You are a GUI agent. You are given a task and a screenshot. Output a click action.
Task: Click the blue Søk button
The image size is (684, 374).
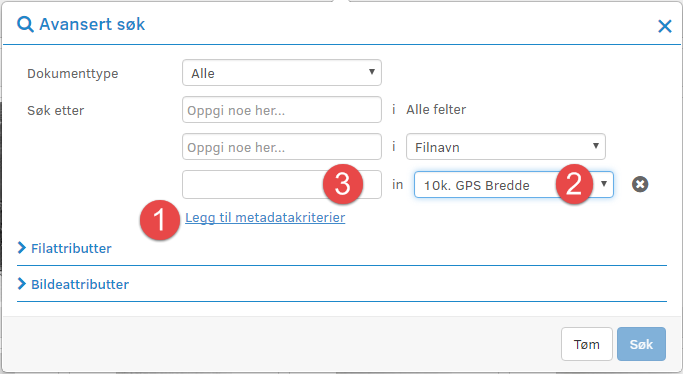pos(641,344)
